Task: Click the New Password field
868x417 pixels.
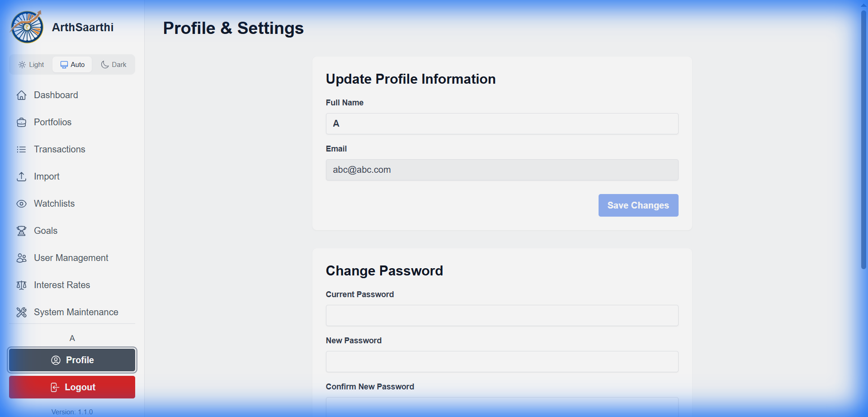Action: [501, 361]
